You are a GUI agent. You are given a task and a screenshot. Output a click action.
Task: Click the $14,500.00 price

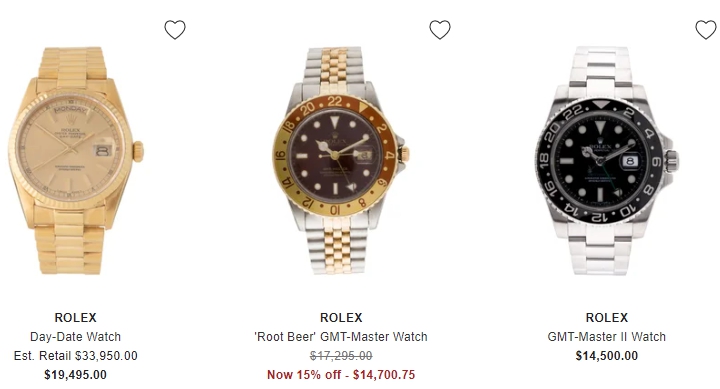(607, 356)
